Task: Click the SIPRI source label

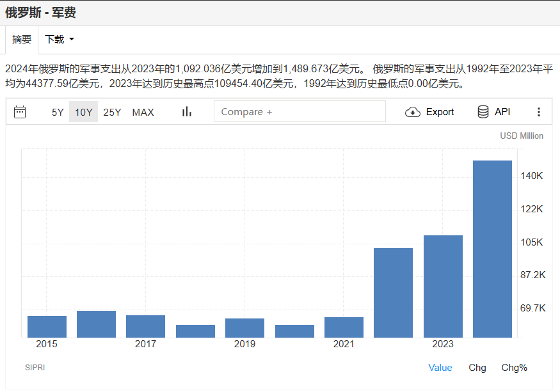Action: pos(35,368)
